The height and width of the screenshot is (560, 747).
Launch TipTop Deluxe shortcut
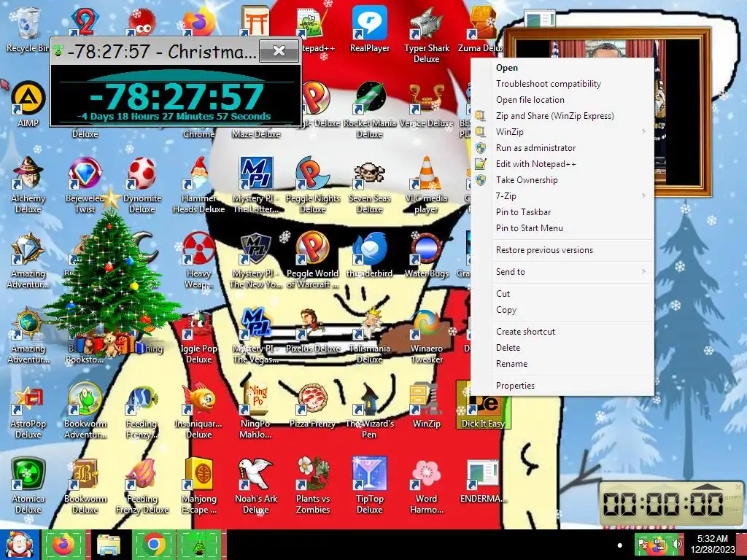pyautogui.click(x=370, y=486)
